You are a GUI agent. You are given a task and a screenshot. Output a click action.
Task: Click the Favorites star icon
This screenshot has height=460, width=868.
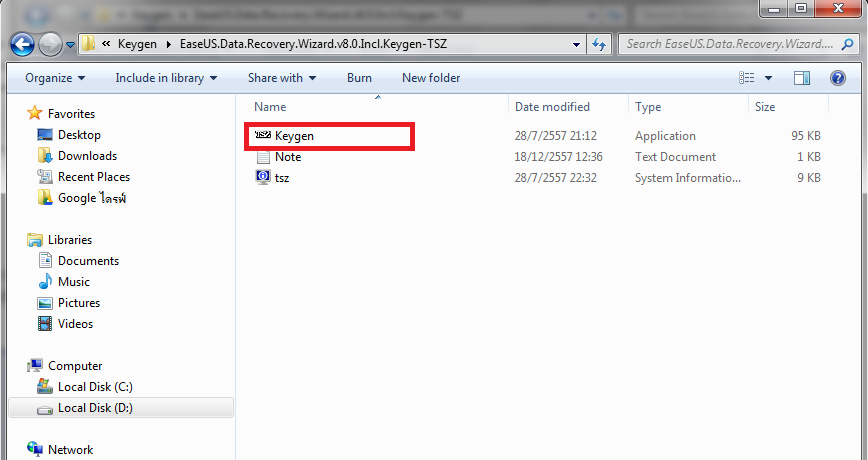tap(35, 113)
